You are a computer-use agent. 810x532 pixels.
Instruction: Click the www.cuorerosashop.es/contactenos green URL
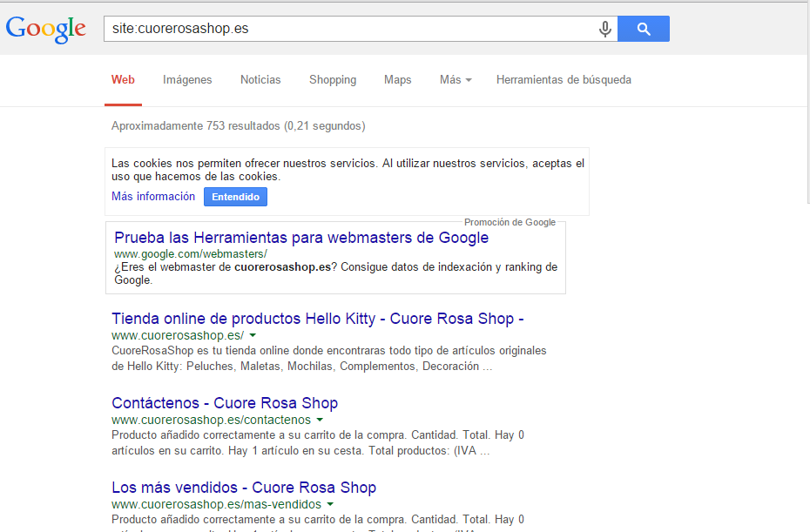212,420
